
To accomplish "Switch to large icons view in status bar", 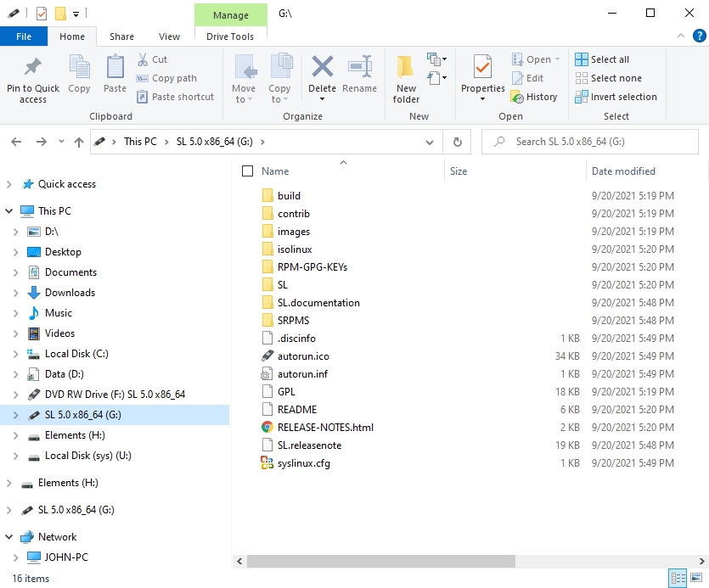I will pos(697,579).
